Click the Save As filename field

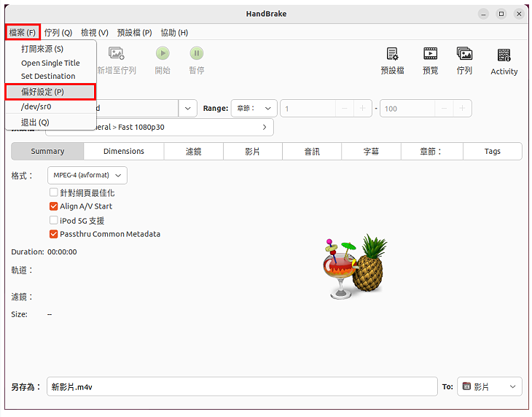click(x=242, y=386)
